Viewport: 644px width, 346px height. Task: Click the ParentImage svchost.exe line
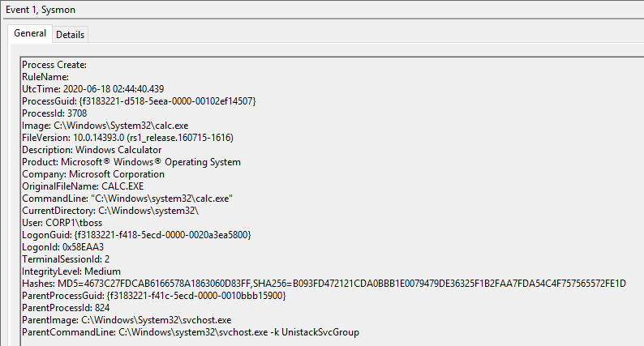[127, 320]
